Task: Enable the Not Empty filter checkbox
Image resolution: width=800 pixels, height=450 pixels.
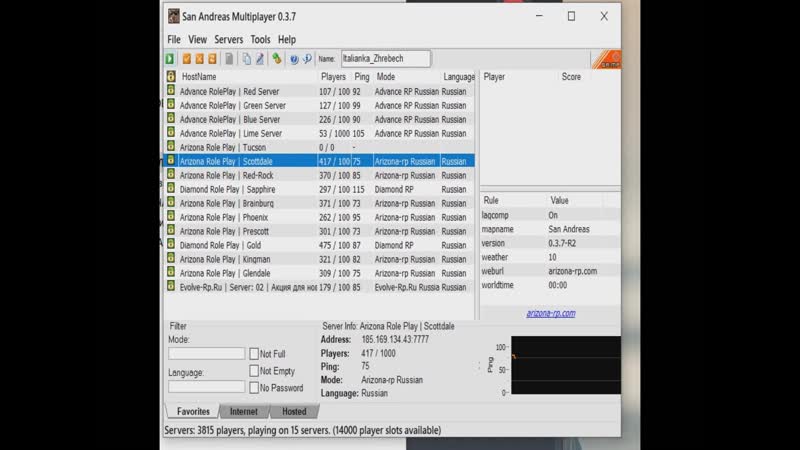Action: pos(254,370)
